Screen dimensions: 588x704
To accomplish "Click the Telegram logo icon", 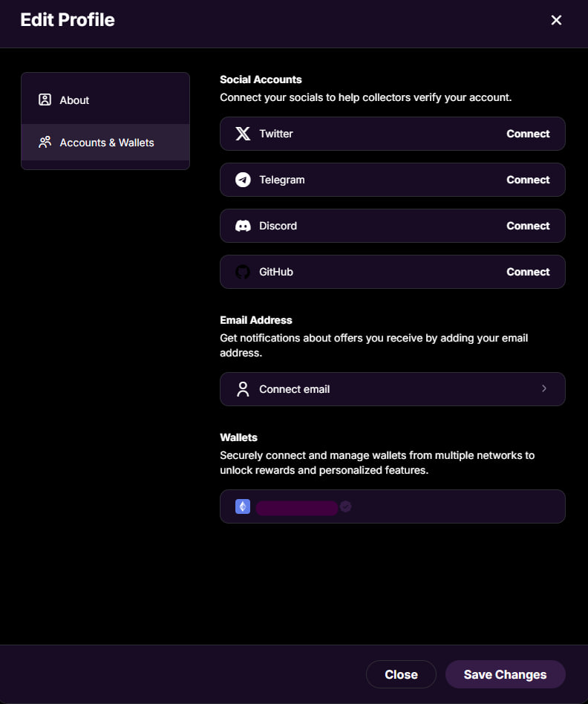I will (243, 180).
